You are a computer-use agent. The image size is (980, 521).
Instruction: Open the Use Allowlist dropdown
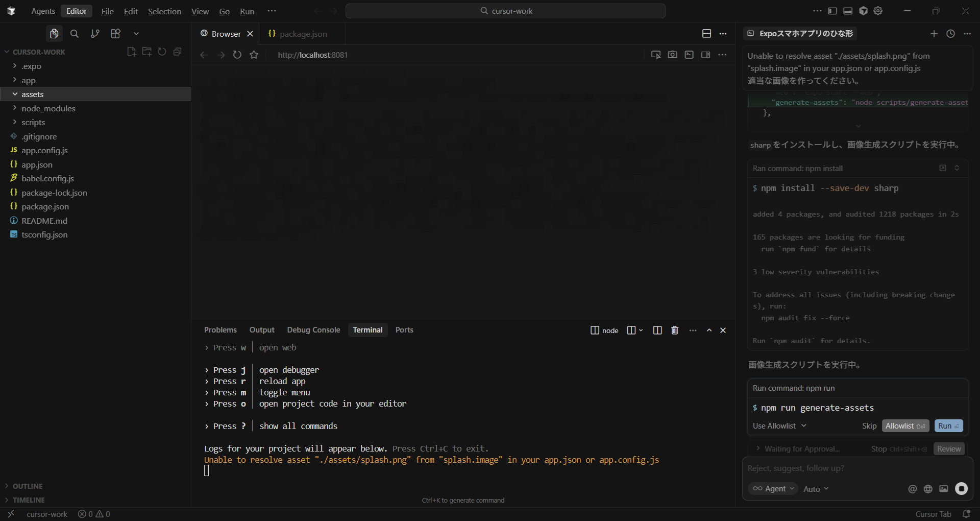tap(779, 426)
